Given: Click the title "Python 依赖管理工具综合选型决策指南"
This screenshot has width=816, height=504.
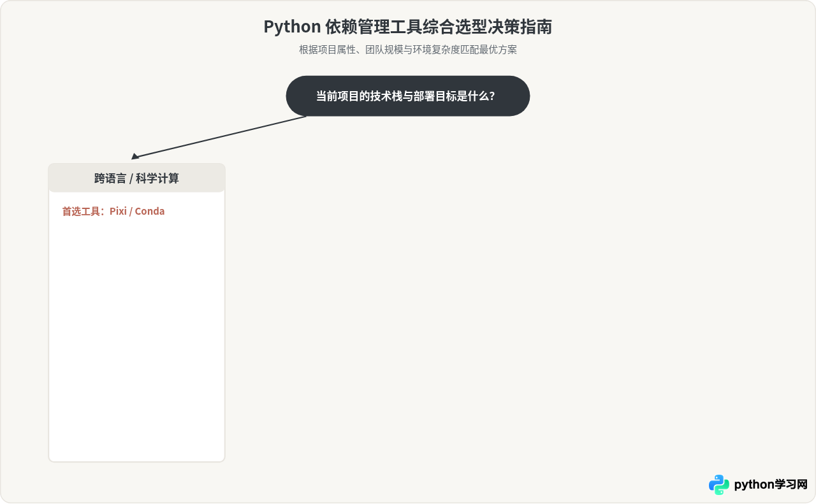Looking at the screenshot, I should coord(408,27).
